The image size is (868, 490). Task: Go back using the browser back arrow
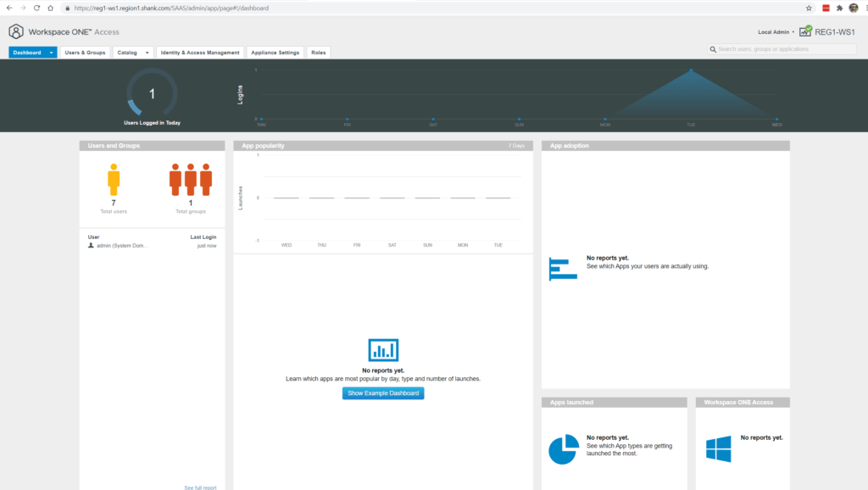click(x=9, y=8)
